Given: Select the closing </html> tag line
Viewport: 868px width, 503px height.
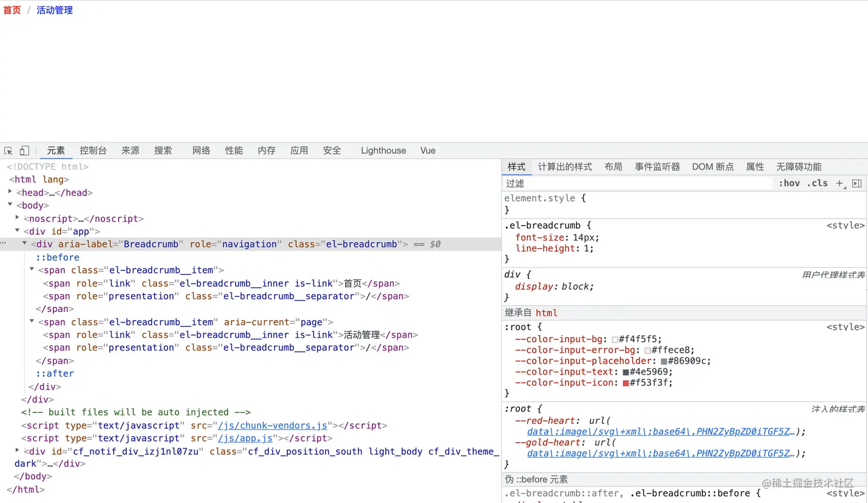Looking at the screenshot, I should point(26,489).
